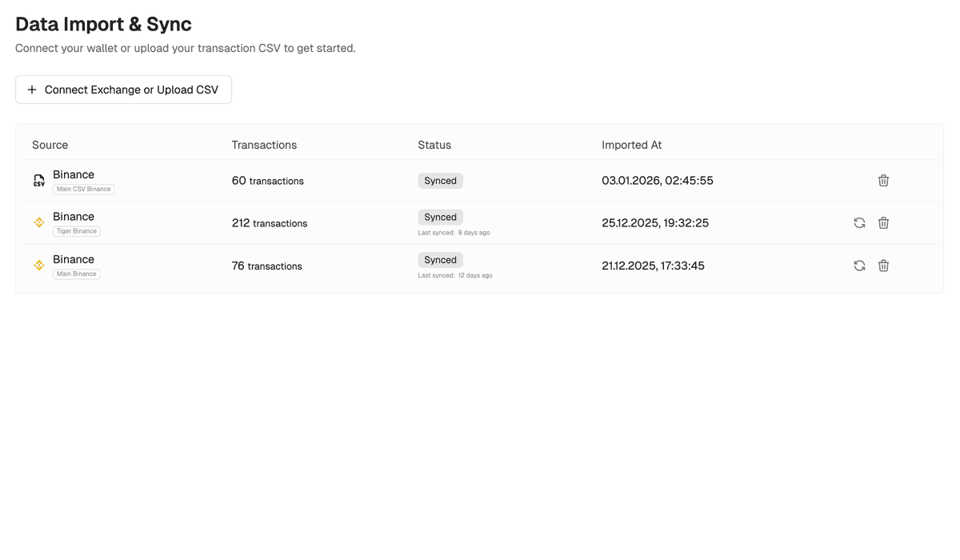Click the Imported At column header
The image size is (960, 560).
tap(632, 145)
